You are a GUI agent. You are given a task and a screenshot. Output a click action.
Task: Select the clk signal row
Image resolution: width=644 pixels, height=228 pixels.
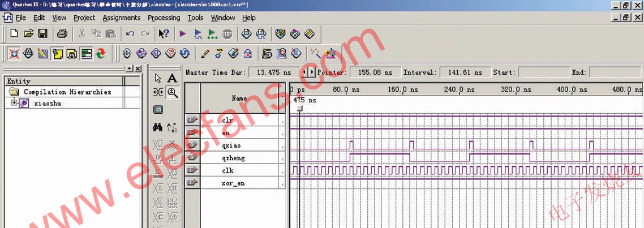click(x=228, y=170)
